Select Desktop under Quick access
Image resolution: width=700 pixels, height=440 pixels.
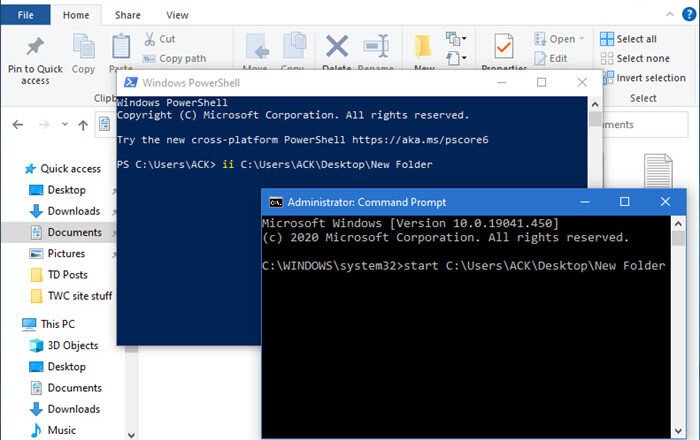57,190
